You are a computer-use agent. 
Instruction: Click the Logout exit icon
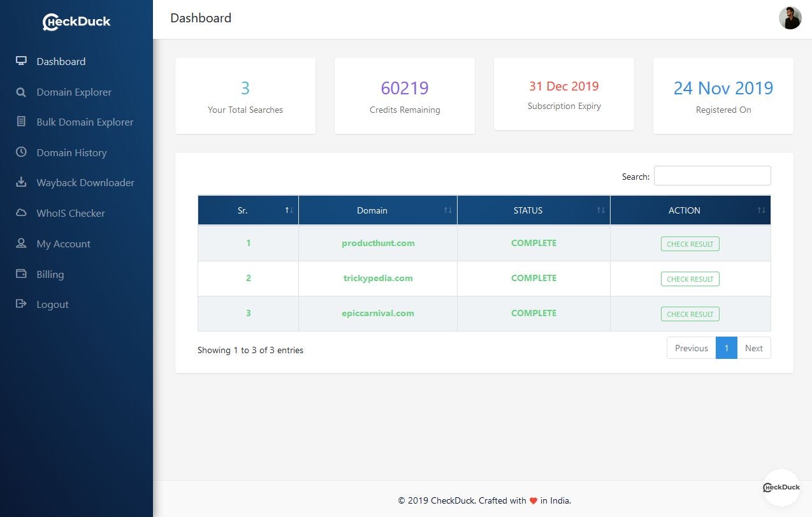pos(21,304)
